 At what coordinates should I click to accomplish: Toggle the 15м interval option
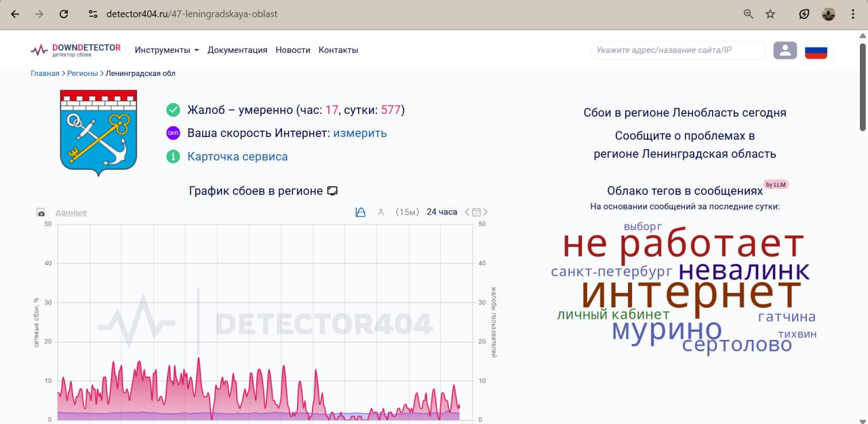[x=408, y=212]
